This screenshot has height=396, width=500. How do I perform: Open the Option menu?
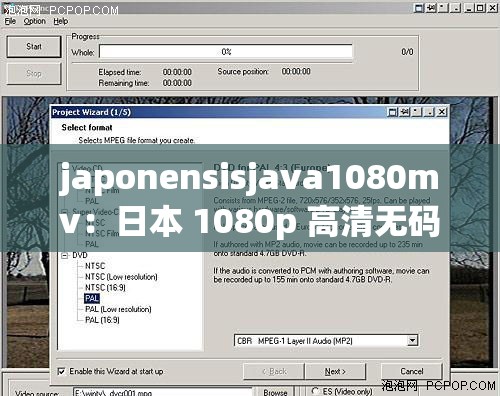click(34, 21)
